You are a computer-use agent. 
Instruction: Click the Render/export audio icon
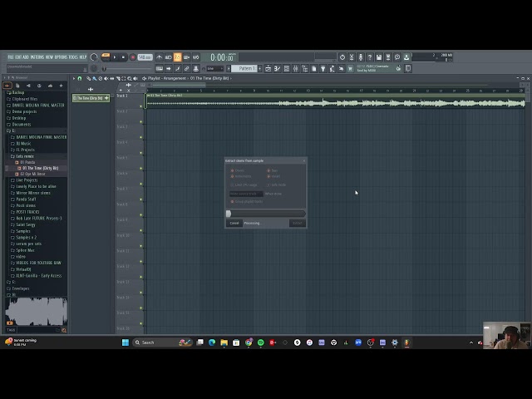click(388, 57)
